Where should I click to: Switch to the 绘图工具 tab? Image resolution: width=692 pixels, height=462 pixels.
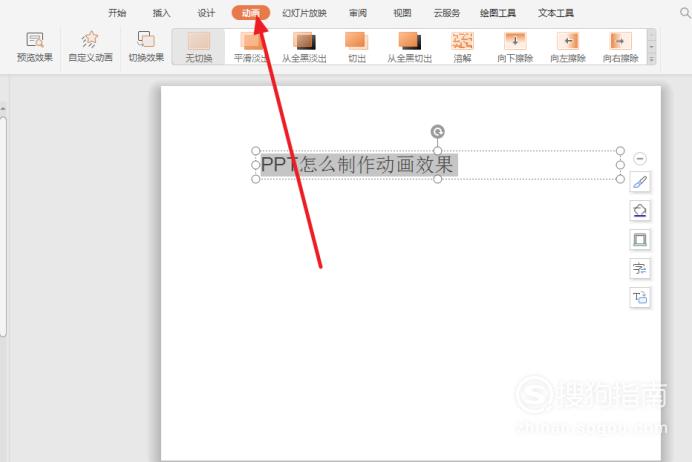(x=498, y=13)
